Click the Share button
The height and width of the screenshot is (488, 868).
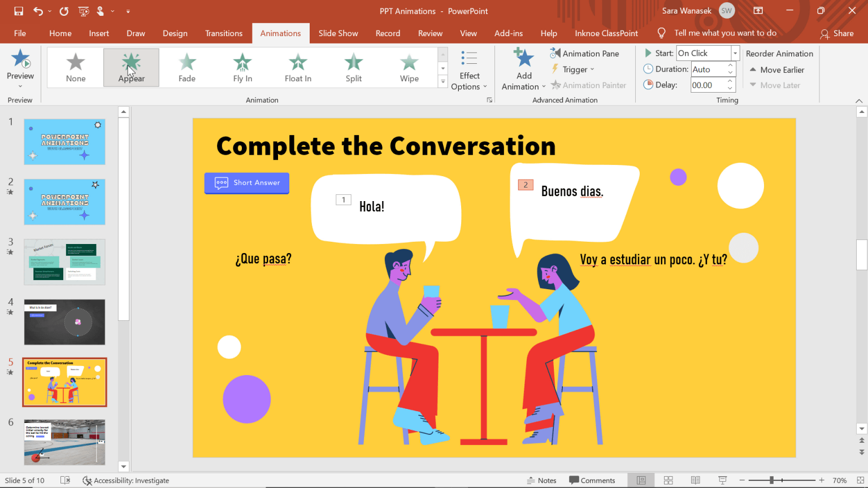click(x=838, y=33)
